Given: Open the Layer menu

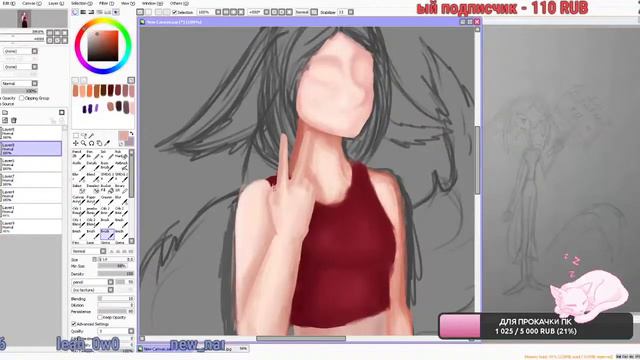Looking at the screenshot, I should [56, 3].
